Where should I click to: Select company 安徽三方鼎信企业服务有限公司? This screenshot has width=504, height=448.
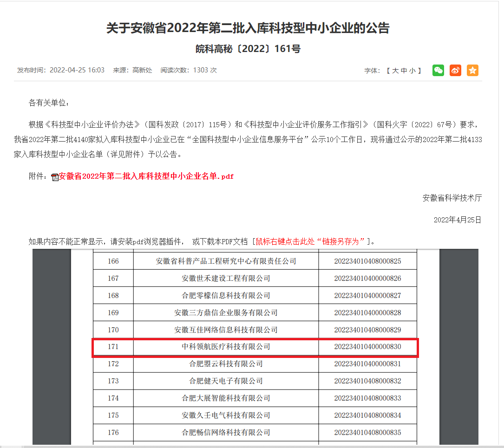[226, 313]
